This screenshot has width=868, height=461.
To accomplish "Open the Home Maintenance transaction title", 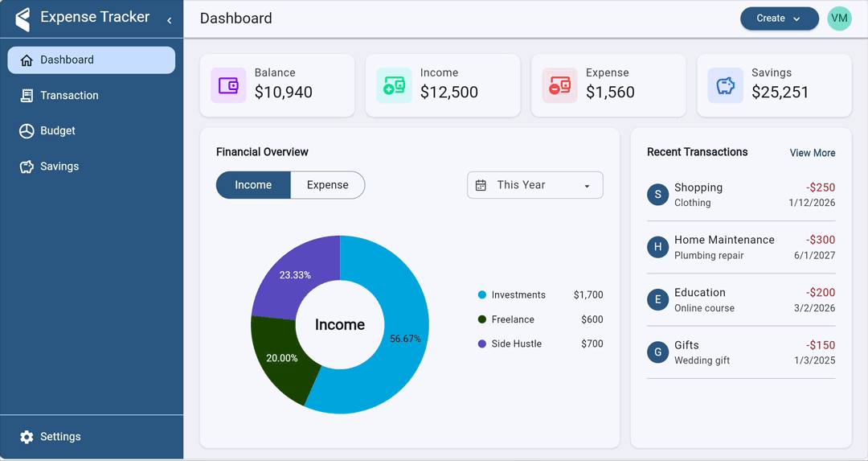I will pyautogui.click(x=724, y=240).
